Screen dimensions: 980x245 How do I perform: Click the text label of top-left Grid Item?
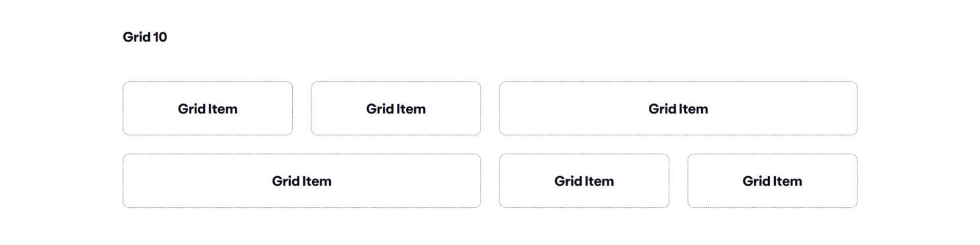[x=207, y=109]
